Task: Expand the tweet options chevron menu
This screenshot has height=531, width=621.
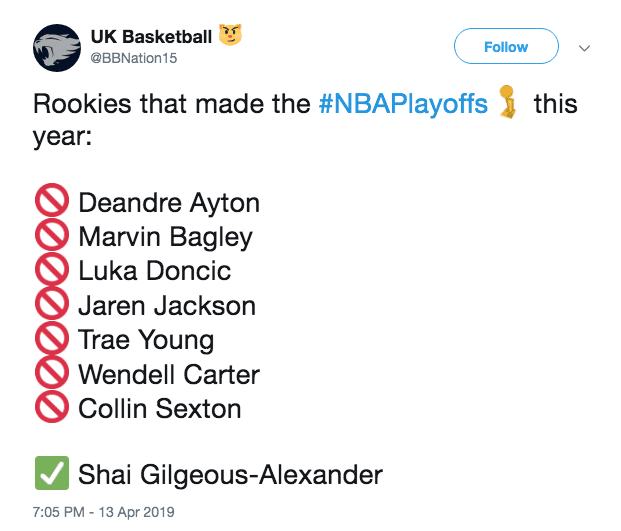Action: (586, 47)
